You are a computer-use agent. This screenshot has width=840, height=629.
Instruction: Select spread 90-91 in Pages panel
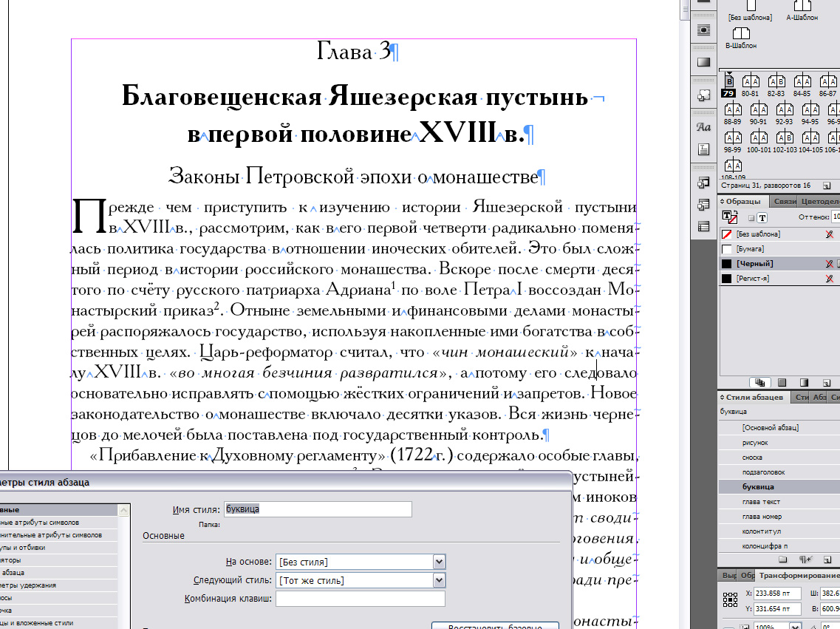pyautogui.click(x=759, y=110)
